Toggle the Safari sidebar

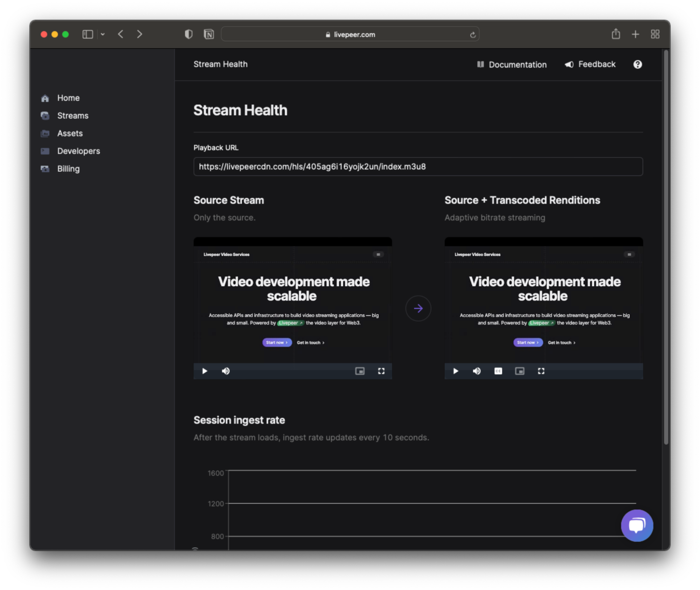pos(88,34)
